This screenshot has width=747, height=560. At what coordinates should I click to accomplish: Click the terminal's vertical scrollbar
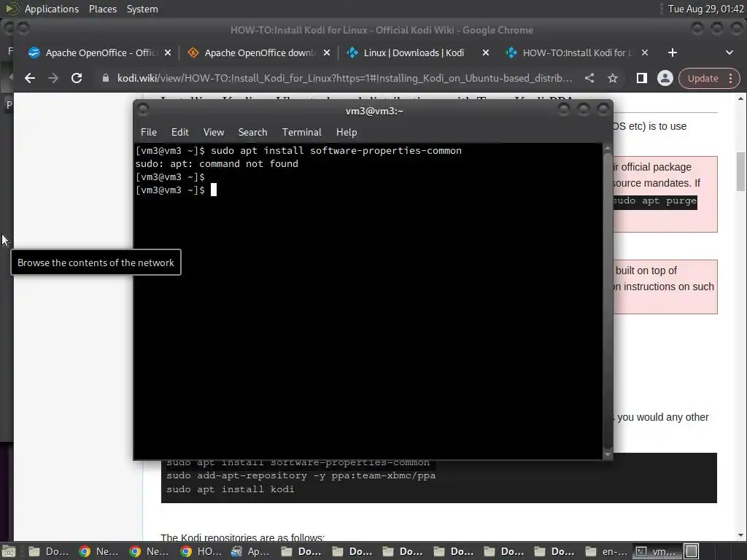point(608,300)
